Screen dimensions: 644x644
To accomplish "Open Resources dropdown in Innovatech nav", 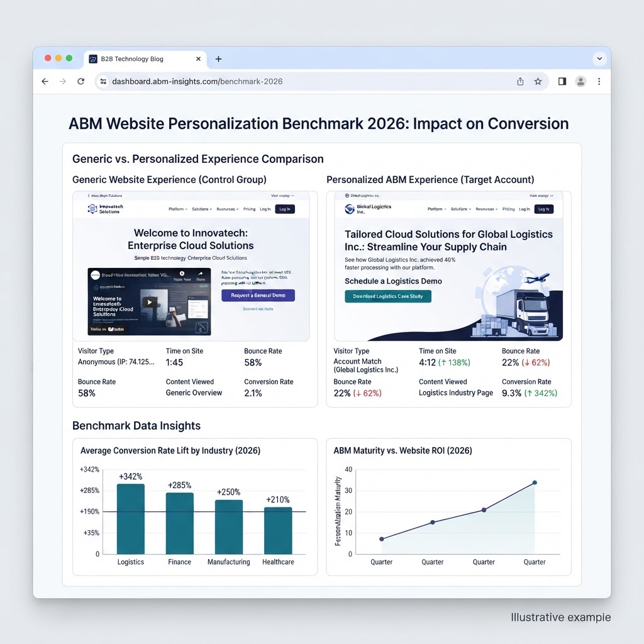I will click(x=228, y=209).
